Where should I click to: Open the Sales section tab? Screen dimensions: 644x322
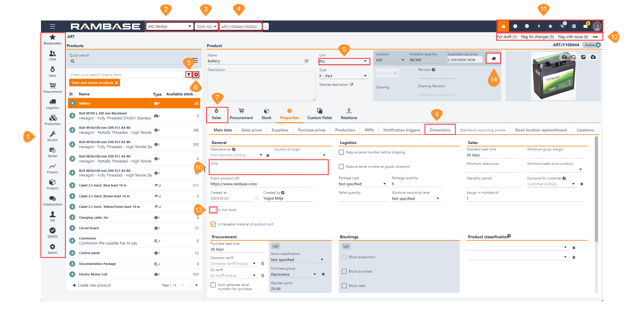pos(217,114)
